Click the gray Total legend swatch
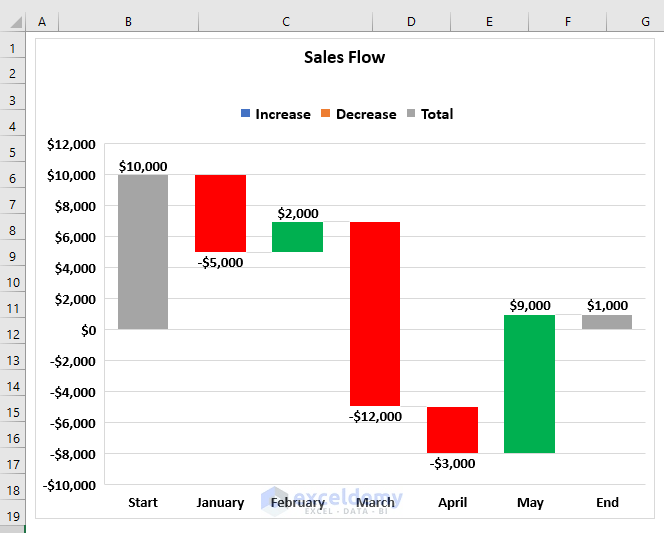The image size is (664, 533). (x=411, y=113)
